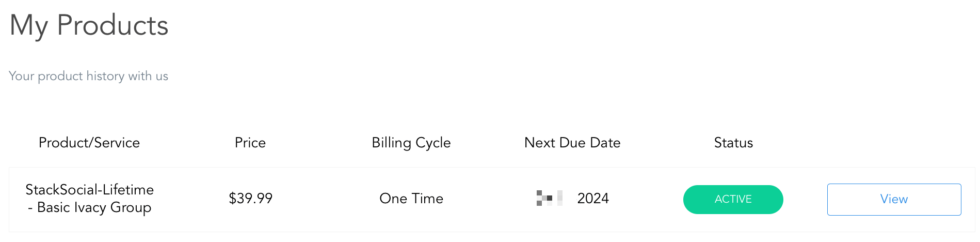Select the Basic Ivacy Group text line
This screenshot has height=242, width=980.
coord(89,207)
